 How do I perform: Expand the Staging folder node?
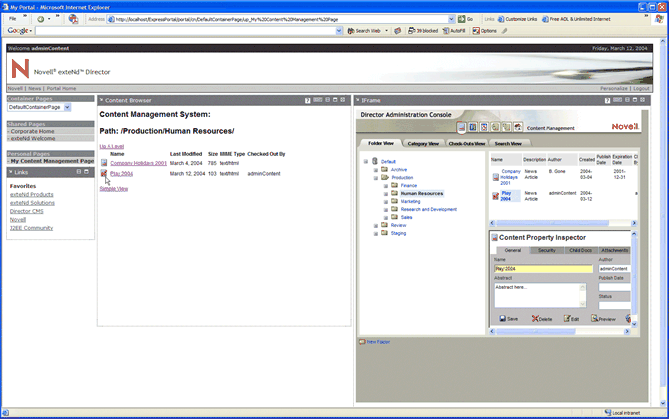[376, 234]
